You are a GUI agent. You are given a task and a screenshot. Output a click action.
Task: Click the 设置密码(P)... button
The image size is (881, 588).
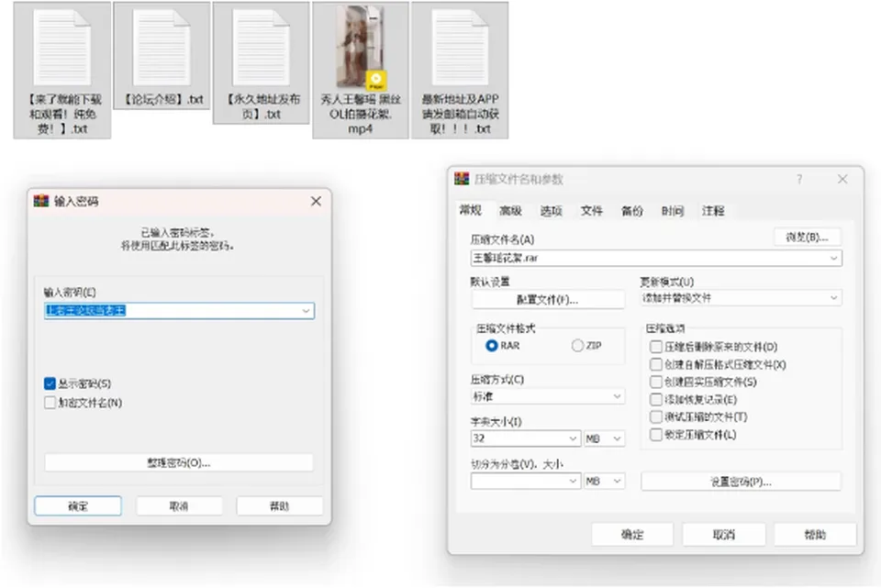point(742,482)
